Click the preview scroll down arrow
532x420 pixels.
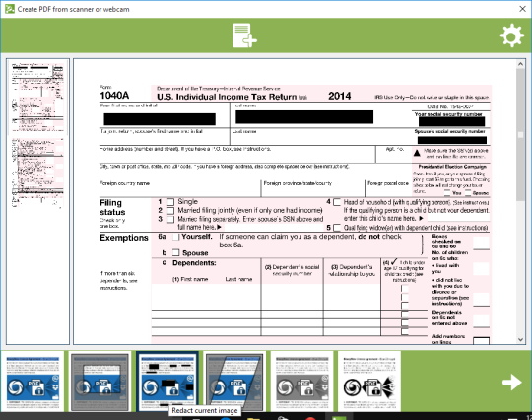click(x=521, y=339)
